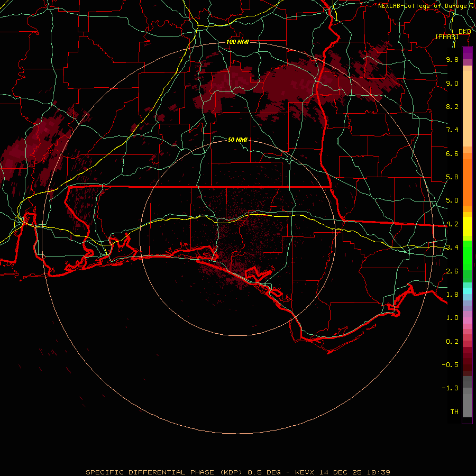Click the 5.8 scale value

pyautogui.click(x=452, y=177)
